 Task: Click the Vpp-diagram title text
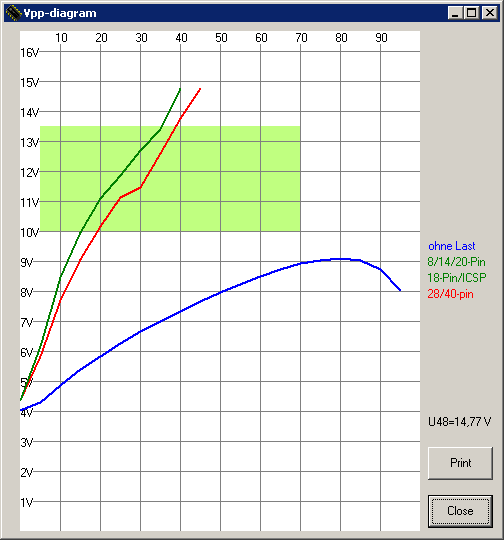(x=60, y=13)
